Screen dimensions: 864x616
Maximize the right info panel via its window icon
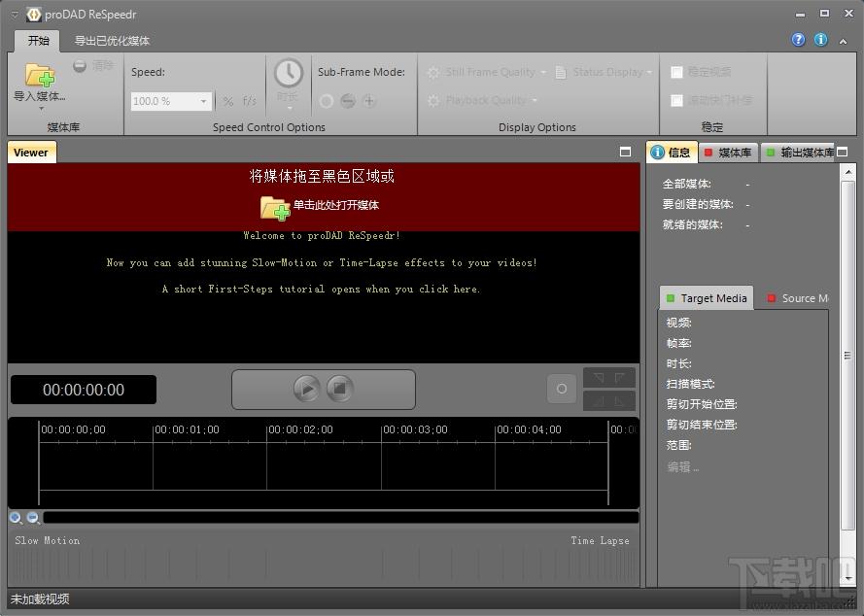[843, 153]
